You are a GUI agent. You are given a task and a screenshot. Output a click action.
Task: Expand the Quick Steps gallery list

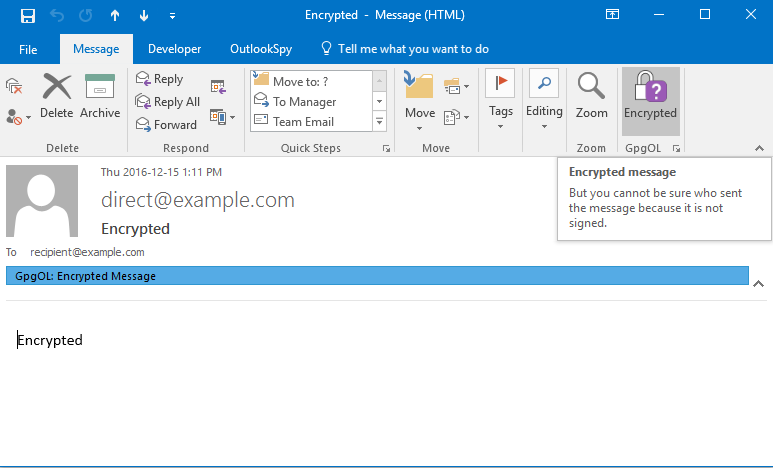379,122
